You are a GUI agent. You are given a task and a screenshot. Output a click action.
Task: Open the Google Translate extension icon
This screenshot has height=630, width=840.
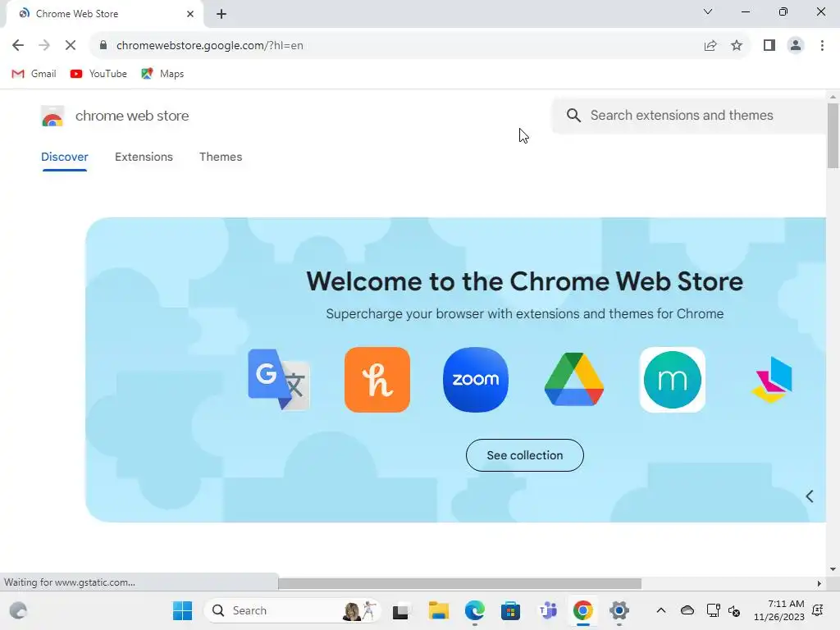[279, 380]
